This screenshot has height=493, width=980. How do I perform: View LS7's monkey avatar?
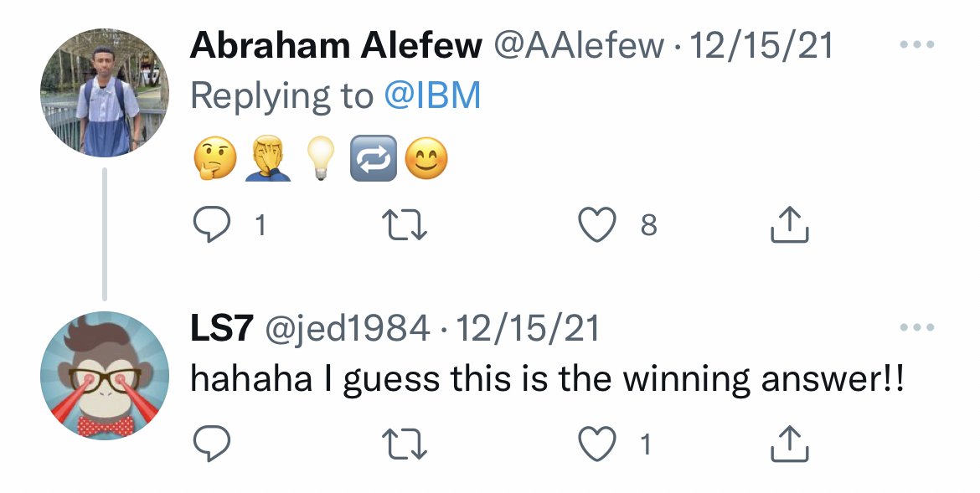(105, 375)
